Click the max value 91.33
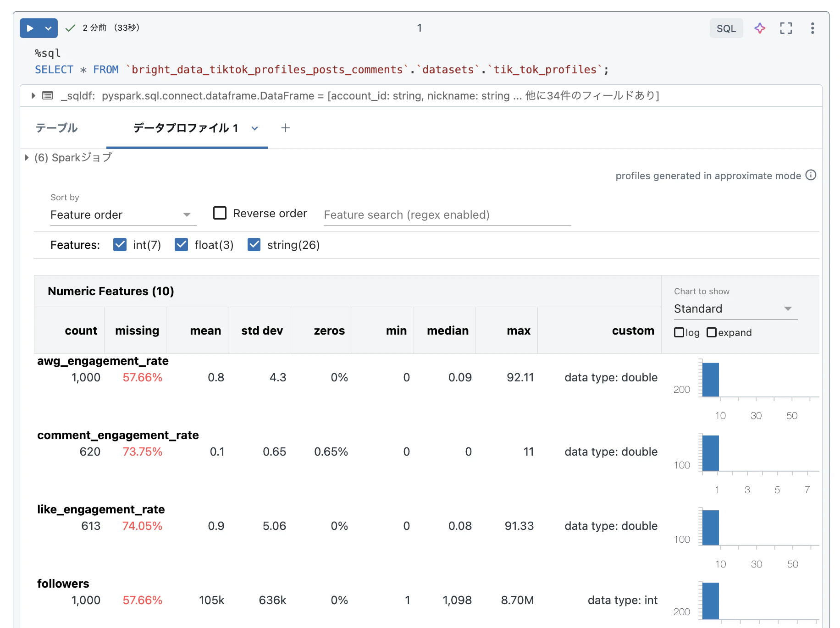The image size is (840, 628). 519,526
